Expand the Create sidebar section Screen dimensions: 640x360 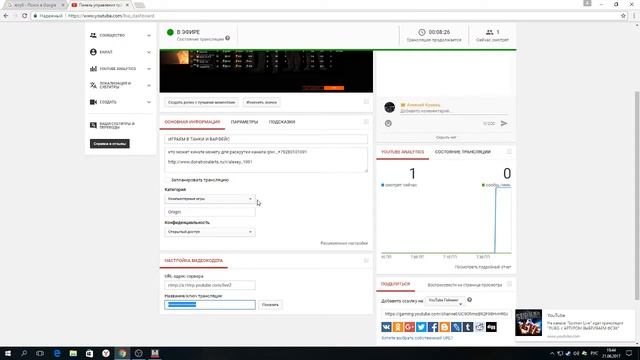point(149,102)
